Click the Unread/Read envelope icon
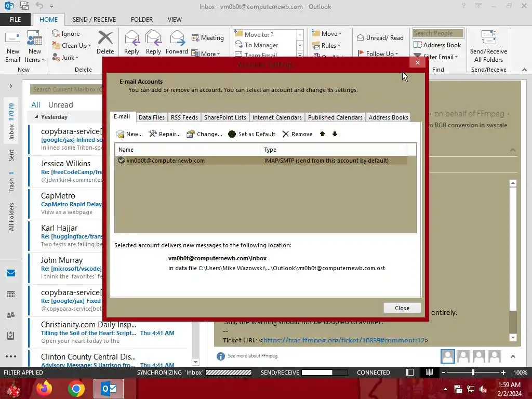The height and width of the screenshot is (399, 532). point(361,37)
